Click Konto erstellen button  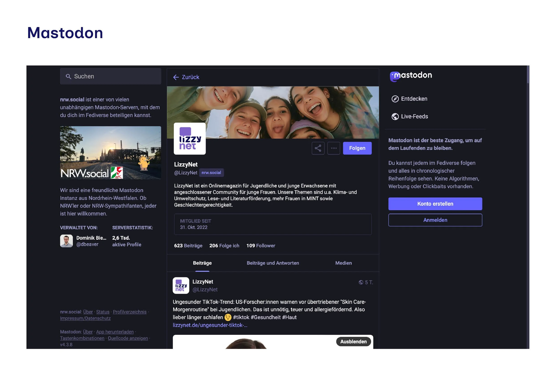coord(435,204)
